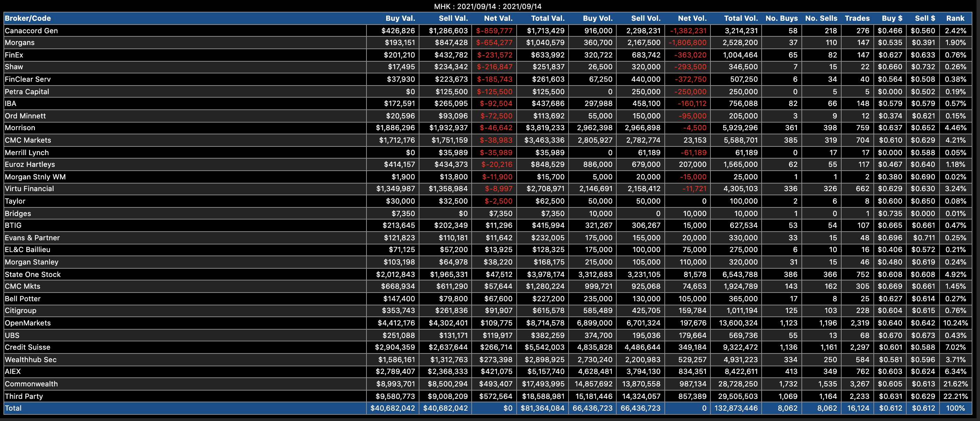Click the title MHK : 2021/09/14 : 2021/09/14
This screenshot has width=980, height=421.
tap(487, 7)
